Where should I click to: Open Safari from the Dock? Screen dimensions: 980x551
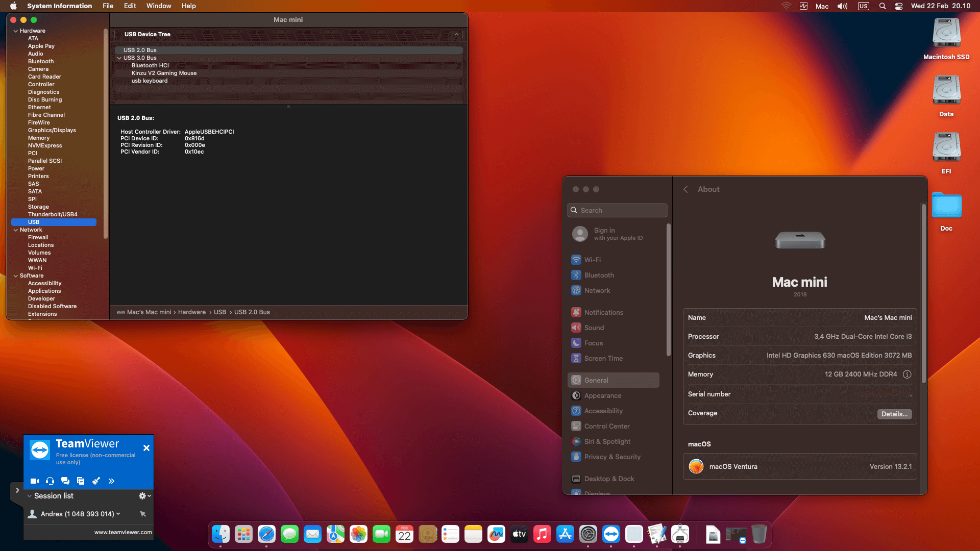[x=266, y=534]
